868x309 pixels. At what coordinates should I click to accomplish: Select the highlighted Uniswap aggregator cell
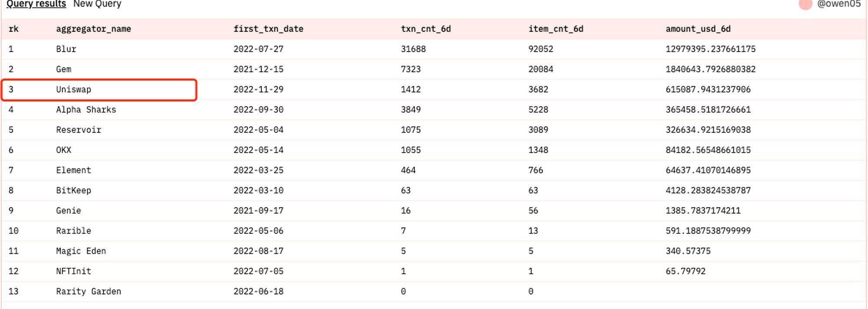[x=74, y=90]
